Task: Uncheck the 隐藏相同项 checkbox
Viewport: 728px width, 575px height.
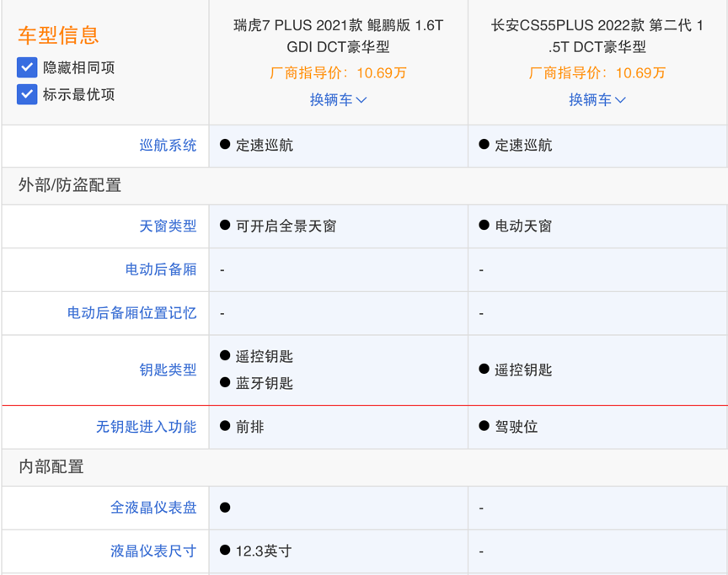Action: coord(27,67)
